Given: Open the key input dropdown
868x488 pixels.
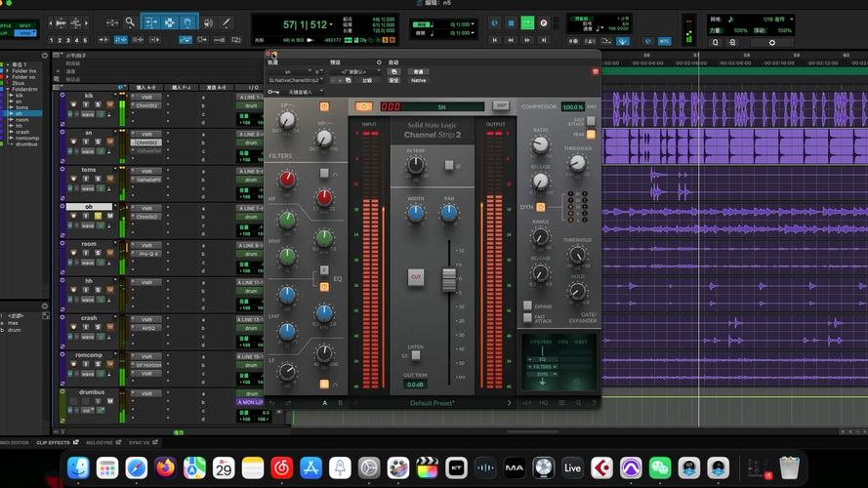Looking at the screenshot, I should [x=302, y=92].
